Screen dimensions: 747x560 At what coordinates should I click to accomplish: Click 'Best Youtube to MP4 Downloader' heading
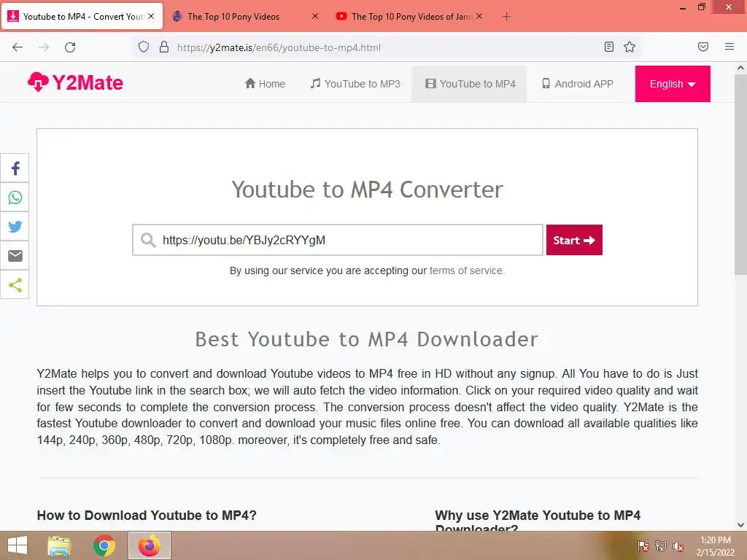tap(367, 340)
